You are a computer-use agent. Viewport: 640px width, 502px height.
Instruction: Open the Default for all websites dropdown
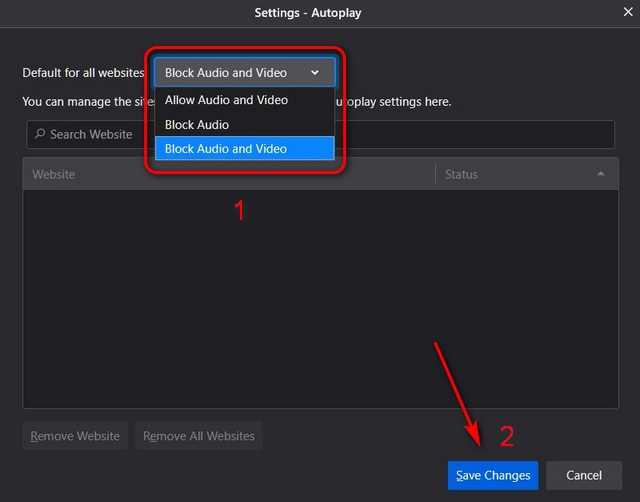244,73
